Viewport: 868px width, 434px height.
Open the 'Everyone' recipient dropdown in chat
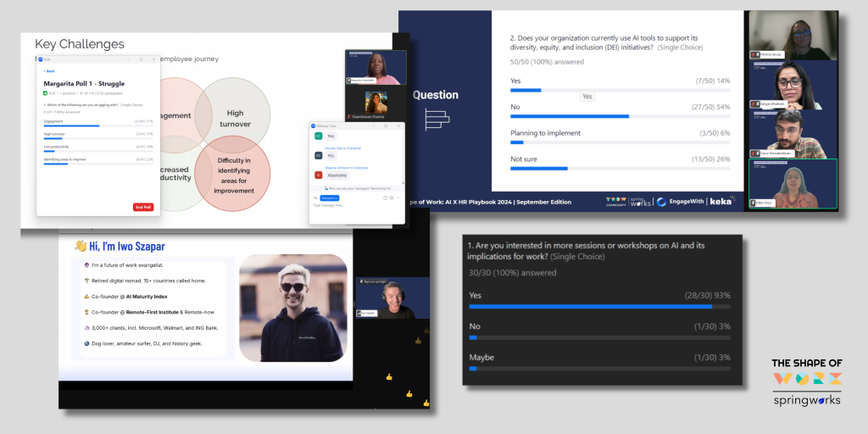click(x=329, y=198)
